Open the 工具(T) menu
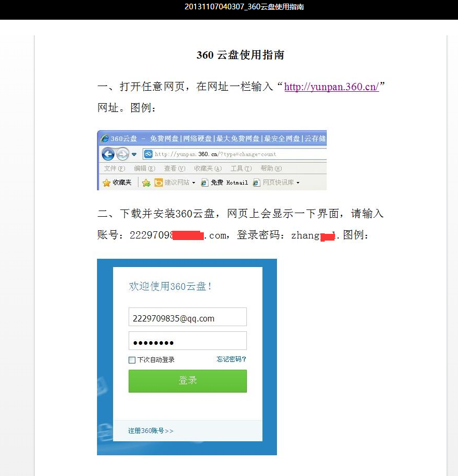458x476 pixels. point(241,168)
